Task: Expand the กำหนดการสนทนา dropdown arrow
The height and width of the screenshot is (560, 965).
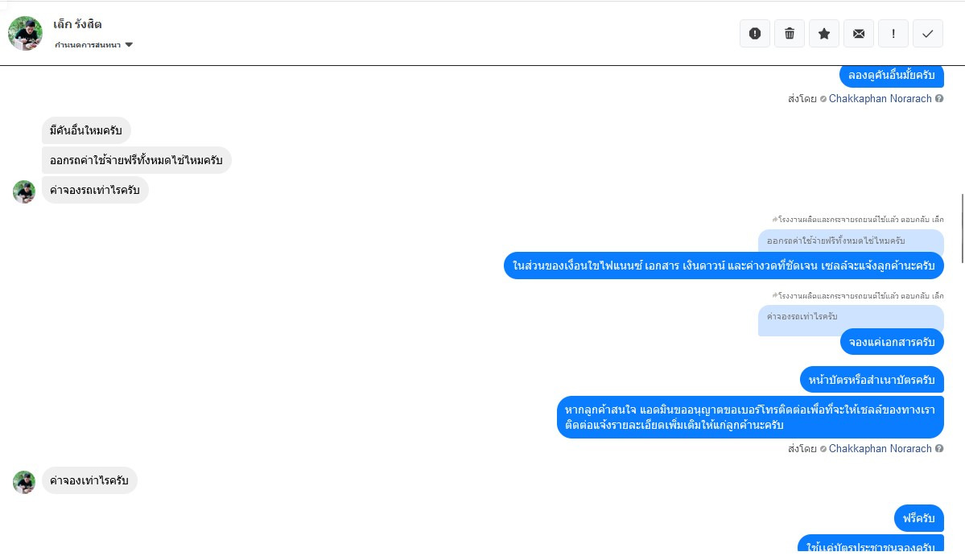Action: pyautogui.click(x=129, y=45)
